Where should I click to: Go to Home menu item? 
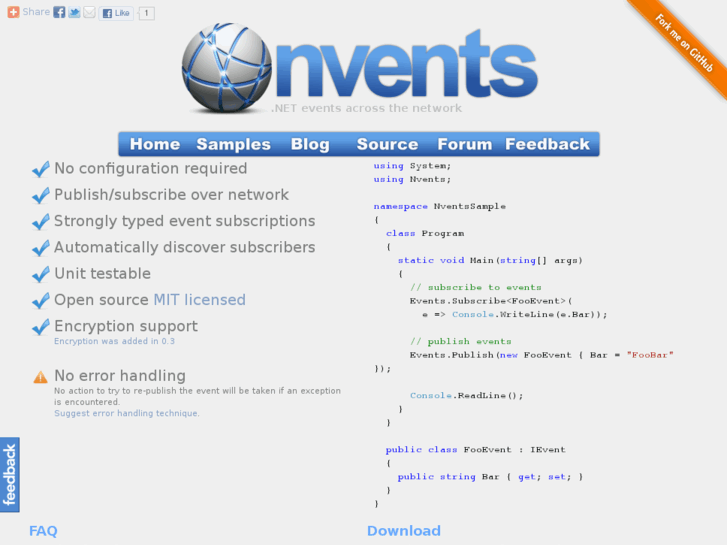pyautogui.click(x=155, y=144)
